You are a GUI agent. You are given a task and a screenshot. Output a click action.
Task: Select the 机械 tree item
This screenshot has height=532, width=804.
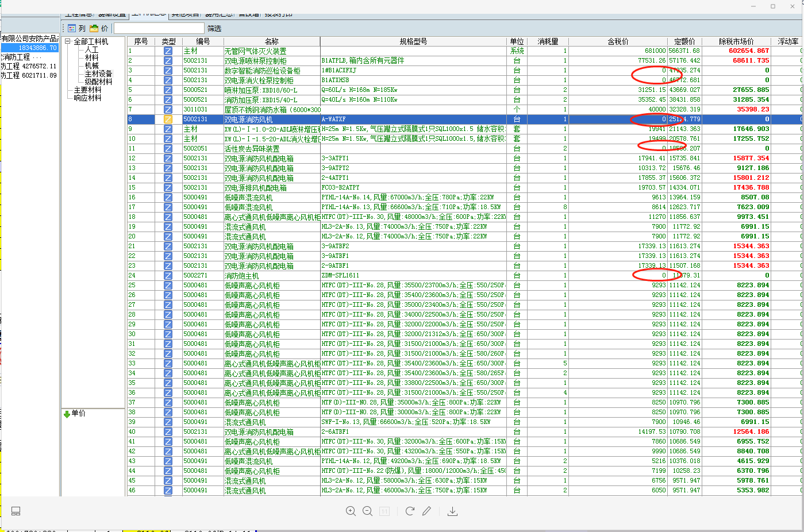[91, 66]
